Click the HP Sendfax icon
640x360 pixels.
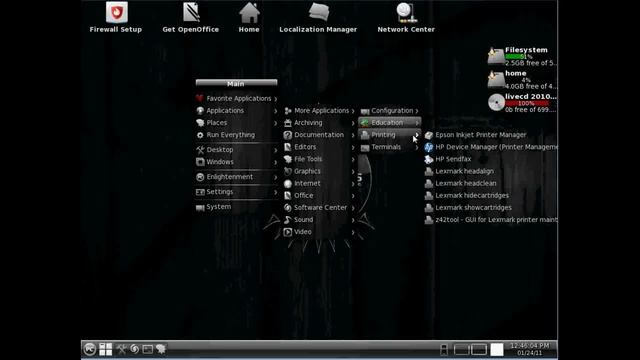click(429, 159)
